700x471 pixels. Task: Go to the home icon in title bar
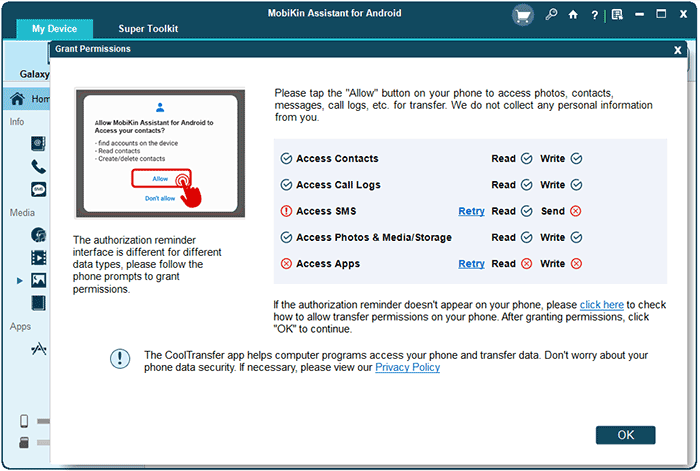573,15
